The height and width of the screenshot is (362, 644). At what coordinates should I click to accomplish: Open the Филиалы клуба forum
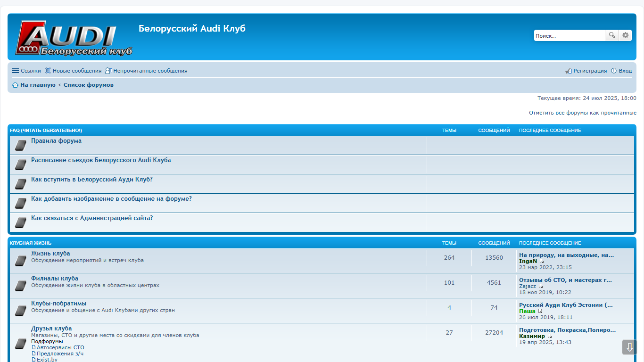[55, 279]
